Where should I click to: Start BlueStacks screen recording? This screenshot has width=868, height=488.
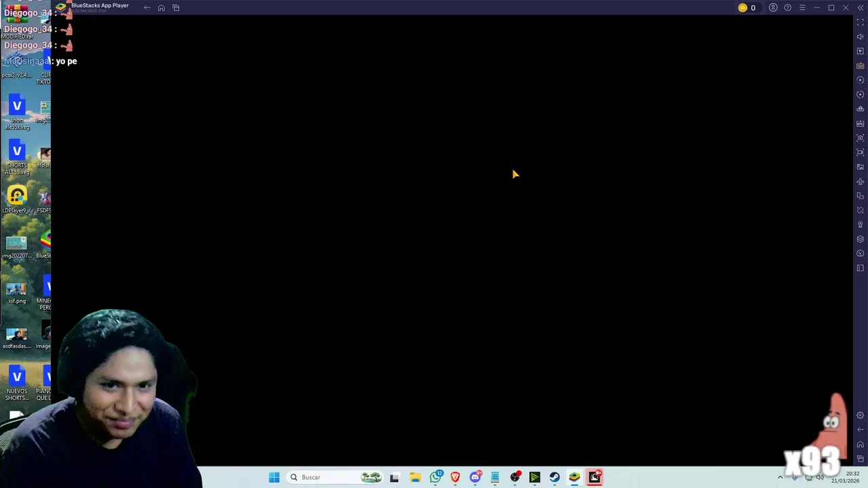coord(861,152)
